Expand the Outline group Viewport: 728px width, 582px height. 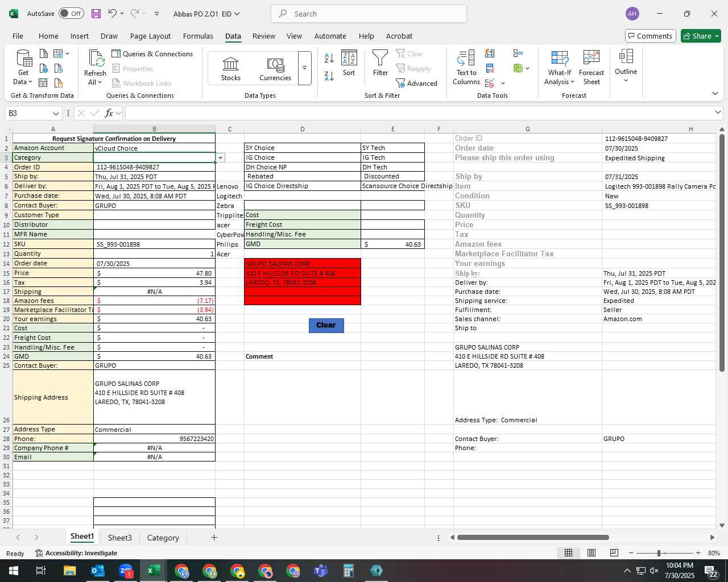pos(626,66)
